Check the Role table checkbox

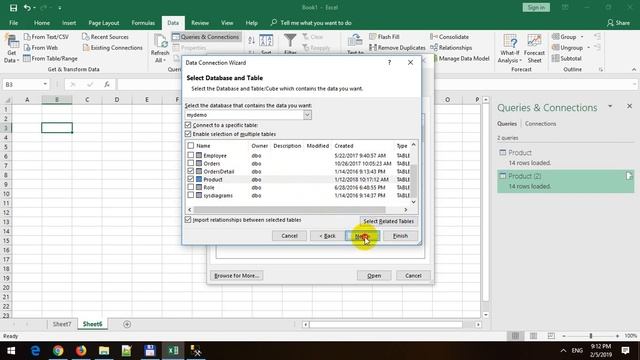pyautogui.click(x=191, y=187)
